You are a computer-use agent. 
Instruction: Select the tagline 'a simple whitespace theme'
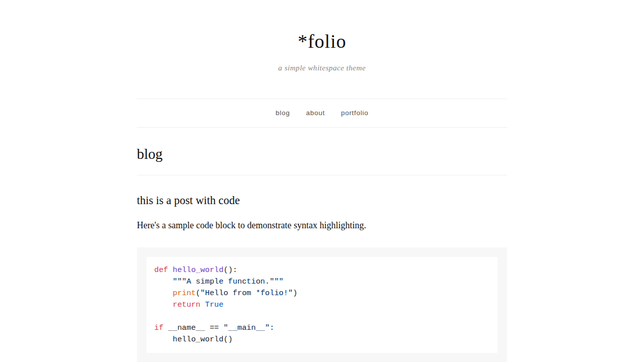tap(322, 68)
